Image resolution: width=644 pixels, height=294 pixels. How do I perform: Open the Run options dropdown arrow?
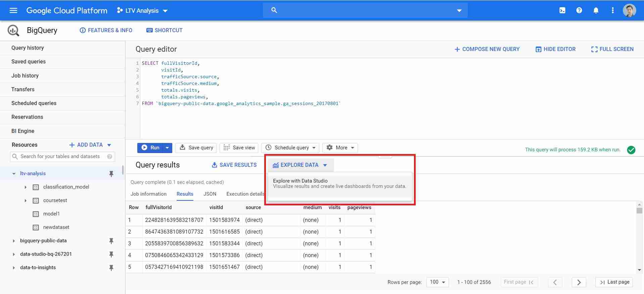point(167,148)
